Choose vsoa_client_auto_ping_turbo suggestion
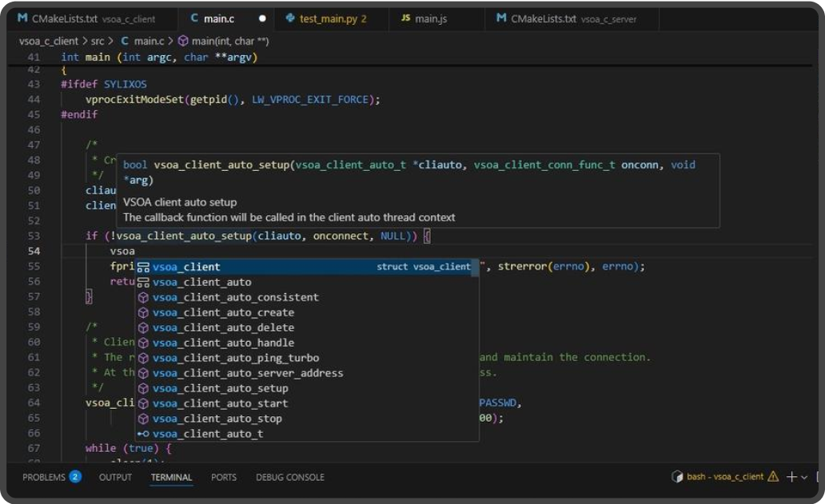 (x=307, y=359)
